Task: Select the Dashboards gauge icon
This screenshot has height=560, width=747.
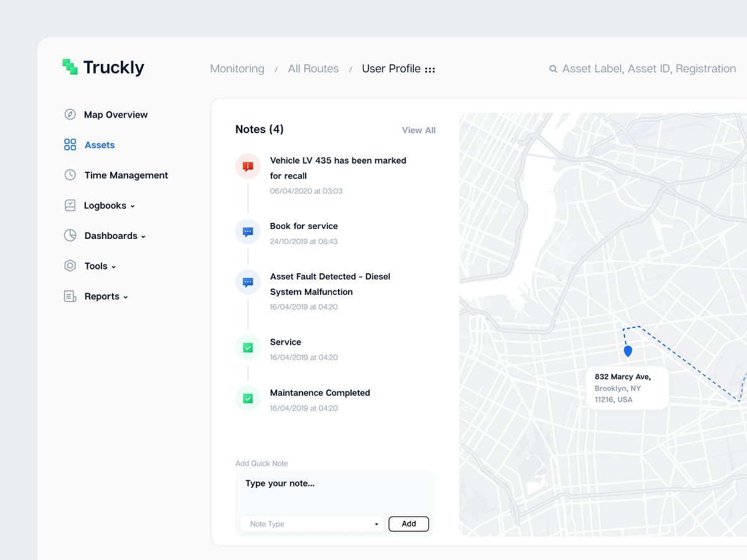Action: tap(70, 235)
